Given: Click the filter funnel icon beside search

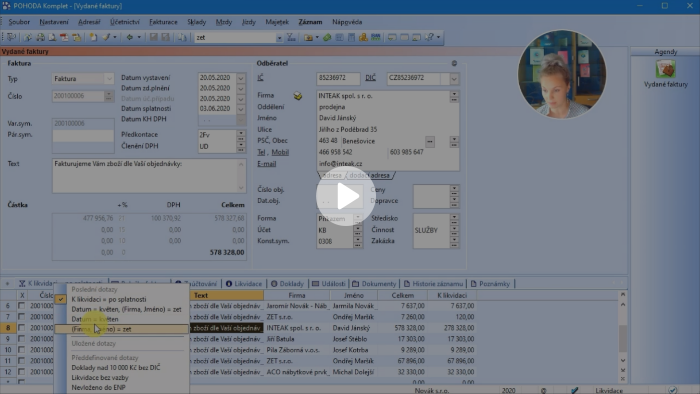Looking at the screenshot, I should 291,37.
